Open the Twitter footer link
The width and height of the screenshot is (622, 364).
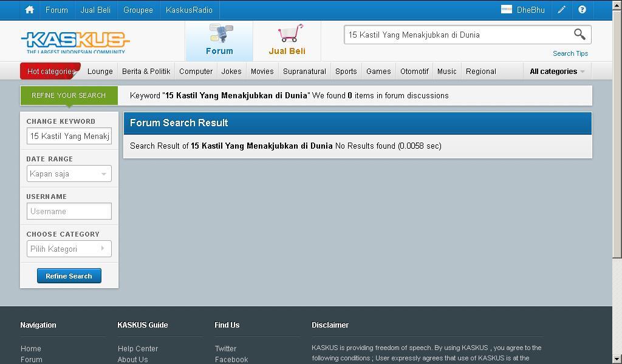(225, 349)
